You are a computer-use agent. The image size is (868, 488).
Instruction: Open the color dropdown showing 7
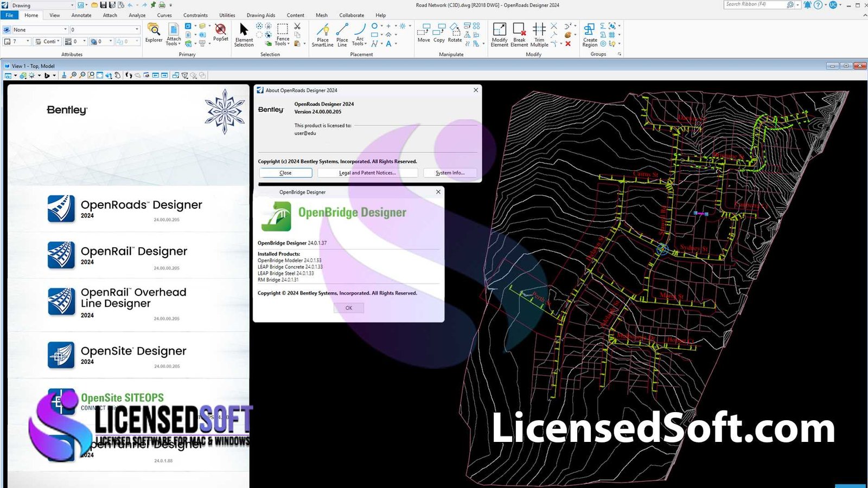pyautogui.click(x=17, y=41)
